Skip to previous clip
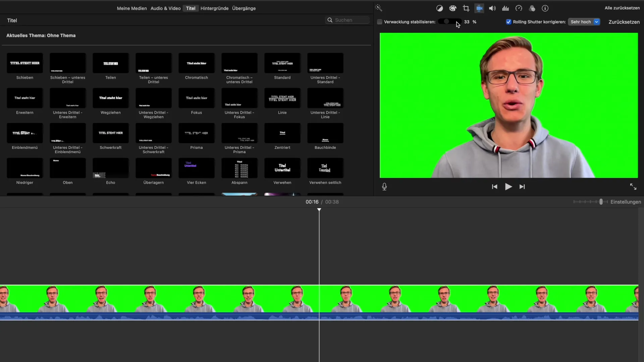The width and height of the screenshot is (644, 362). (x=494, y=187)
